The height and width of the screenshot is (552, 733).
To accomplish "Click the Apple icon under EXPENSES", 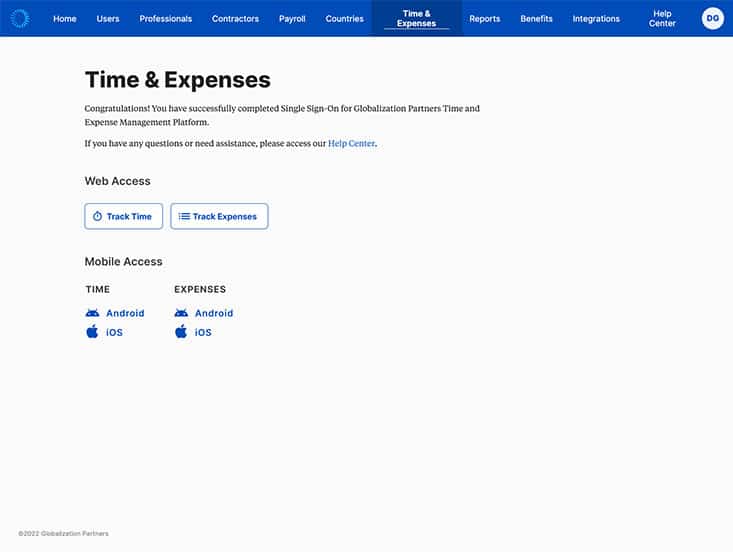I will click(x=181, y=331).
